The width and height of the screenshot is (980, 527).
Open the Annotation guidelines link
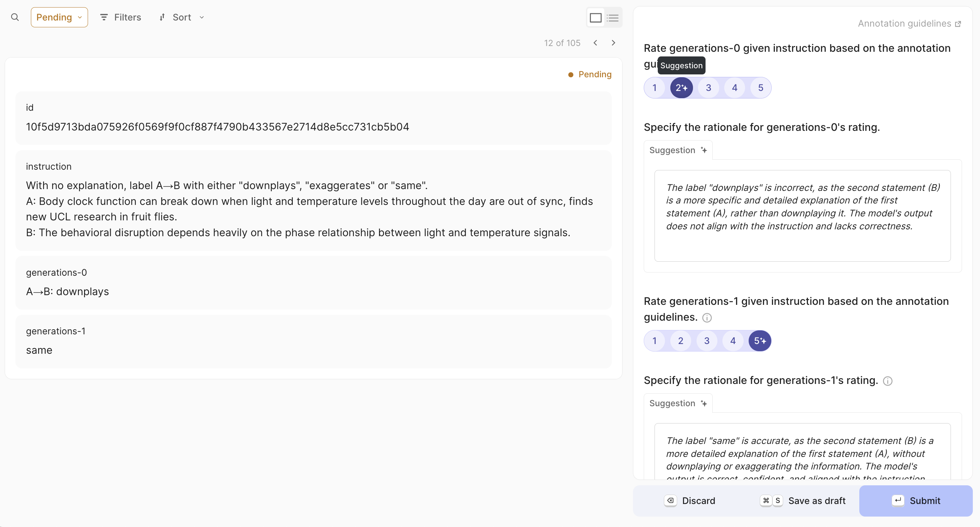pos(909,24)
